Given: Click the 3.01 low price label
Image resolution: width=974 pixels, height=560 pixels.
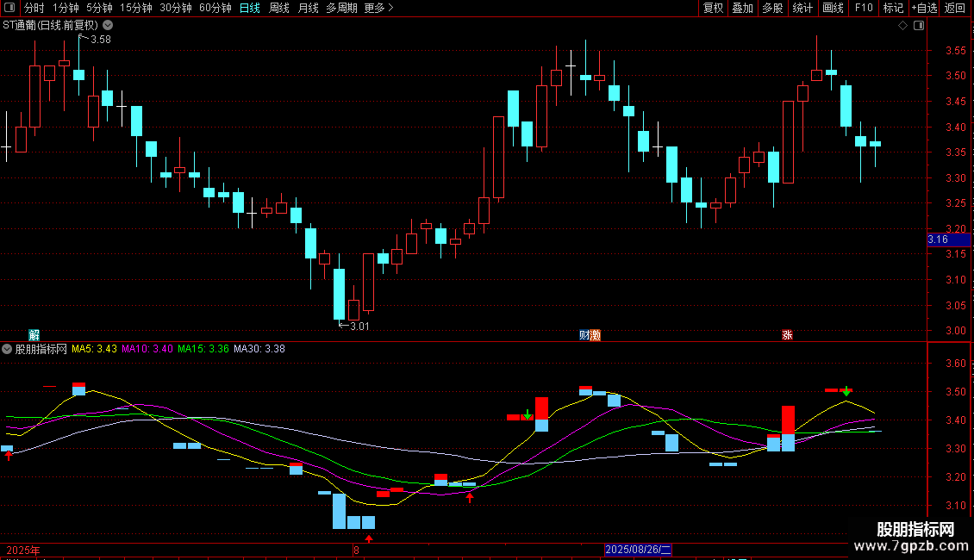Looking at the screenshot, I should tap(359, 327).
